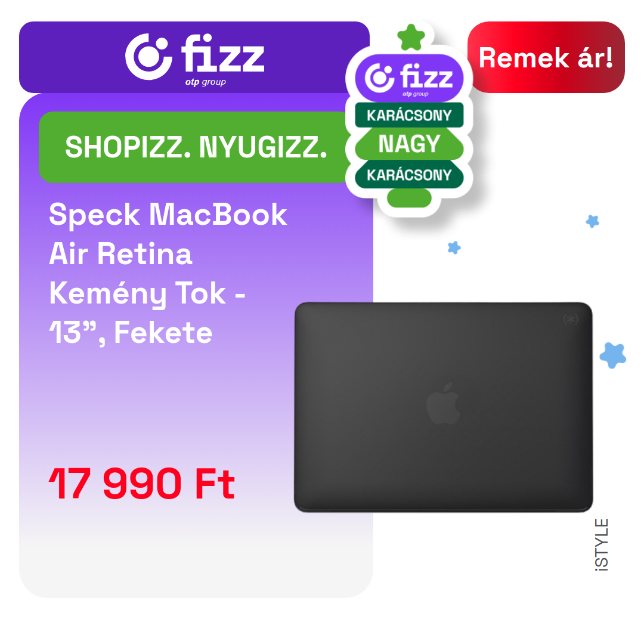Click the large blue star beside laptop
The height and width of the screenshot is (644, 644).
612,355
